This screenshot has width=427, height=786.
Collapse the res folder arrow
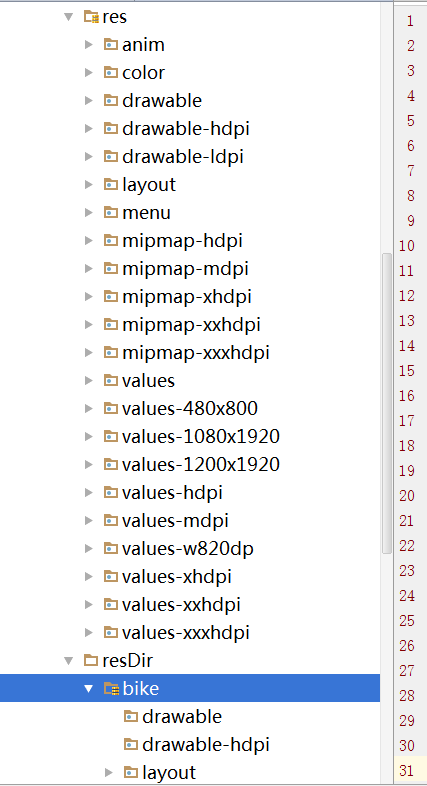pos(69,17)
